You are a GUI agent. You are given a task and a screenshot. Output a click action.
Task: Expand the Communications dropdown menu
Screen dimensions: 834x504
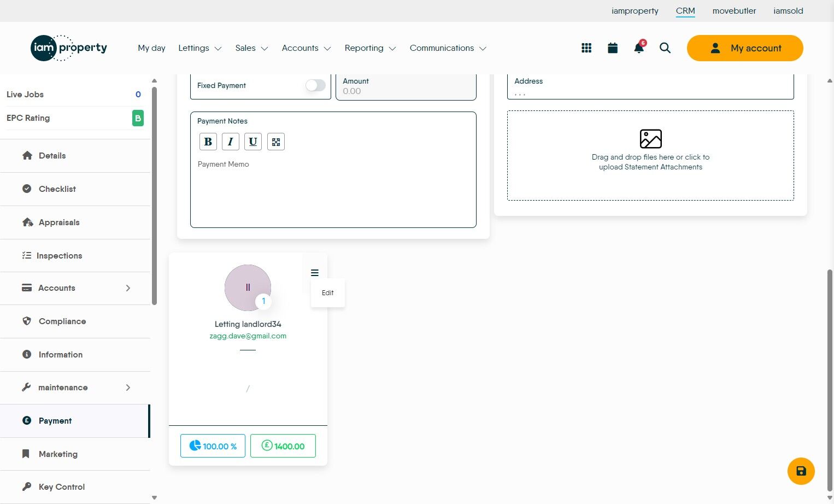click(x=448, y=48)
